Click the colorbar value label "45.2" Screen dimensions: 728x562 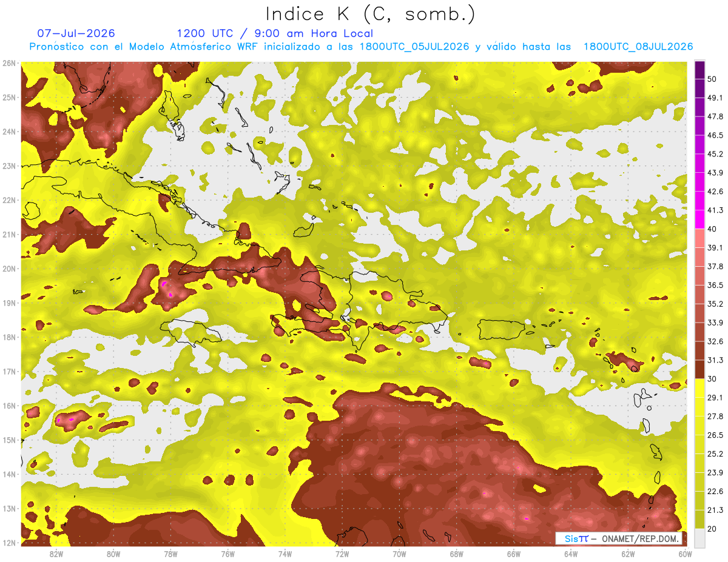click(x=715, y=154)
